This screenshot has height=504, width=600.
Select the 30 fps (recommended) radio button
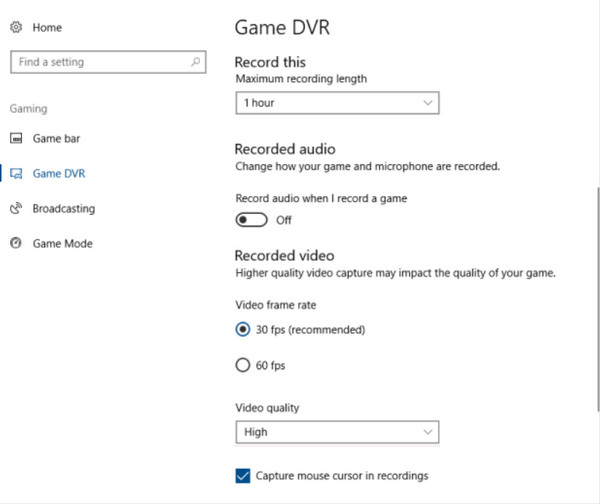click(242, 329)
